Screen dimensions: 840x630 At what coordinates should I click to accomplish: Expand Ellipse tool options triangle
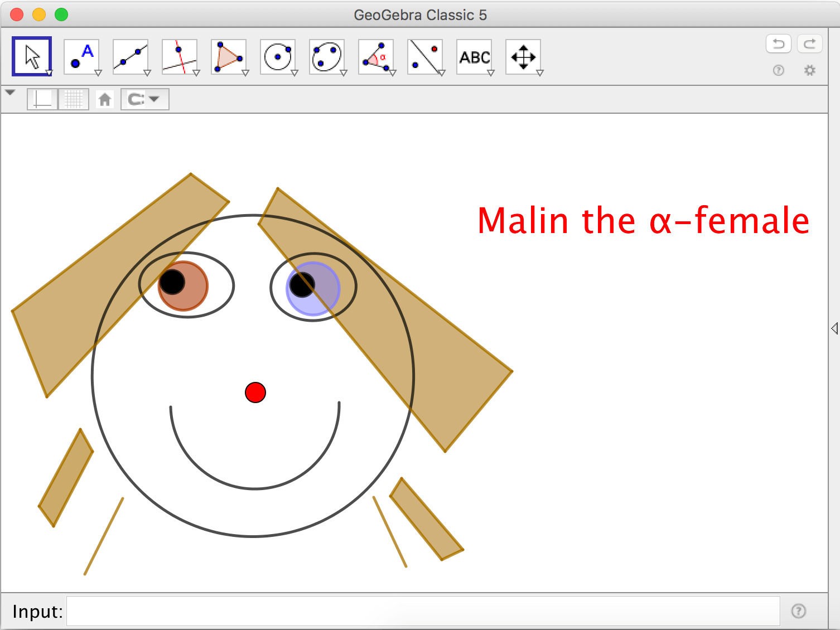click(x=344, y=73)
